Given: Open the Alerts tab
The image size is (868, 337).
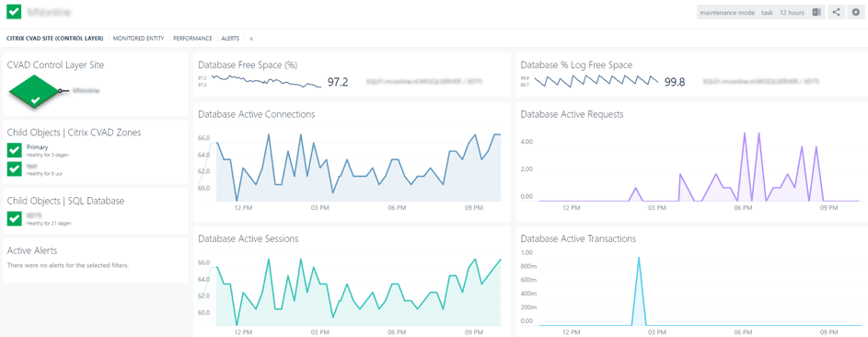Looking at the screenshot, I should click(230, 39).
